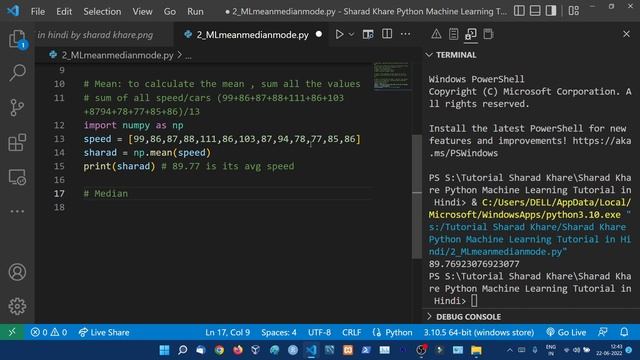
Task: Click the # Median comment on line 17
Action: (x=106, y=193)
